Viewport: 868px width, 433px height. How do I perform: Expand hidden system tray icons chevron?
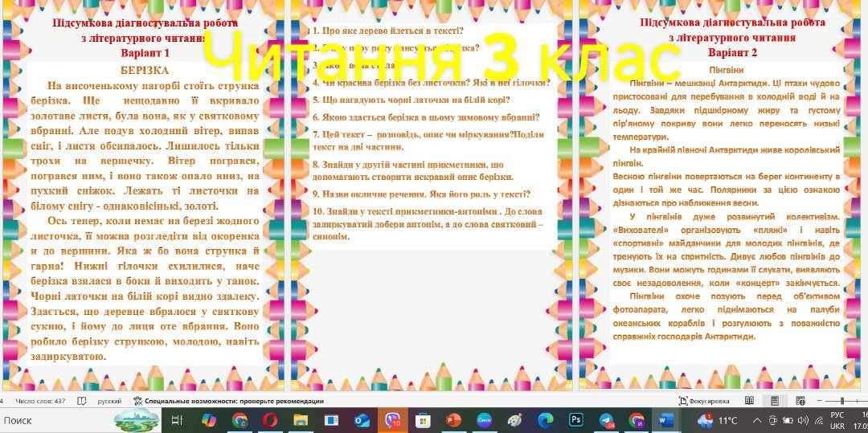(758, 420)
